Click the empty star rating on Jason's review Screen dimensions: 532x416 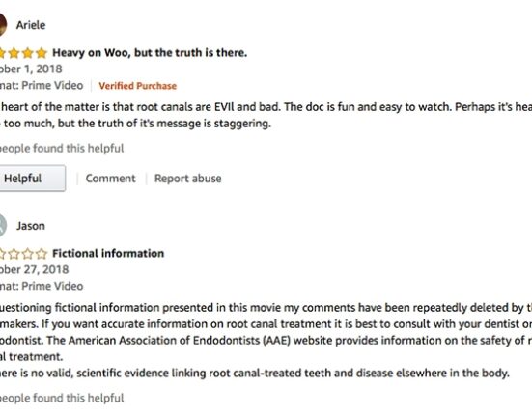23,254
